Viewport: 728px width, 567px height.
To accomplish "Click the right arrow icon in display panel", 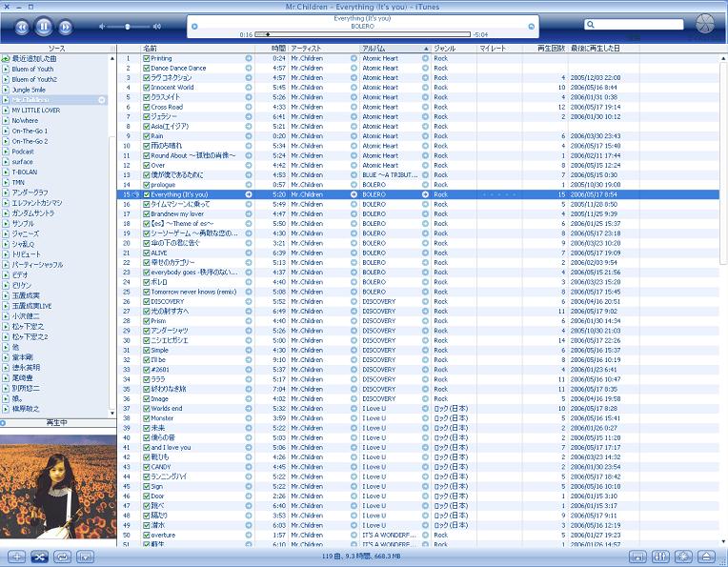I will click(531, 27).
